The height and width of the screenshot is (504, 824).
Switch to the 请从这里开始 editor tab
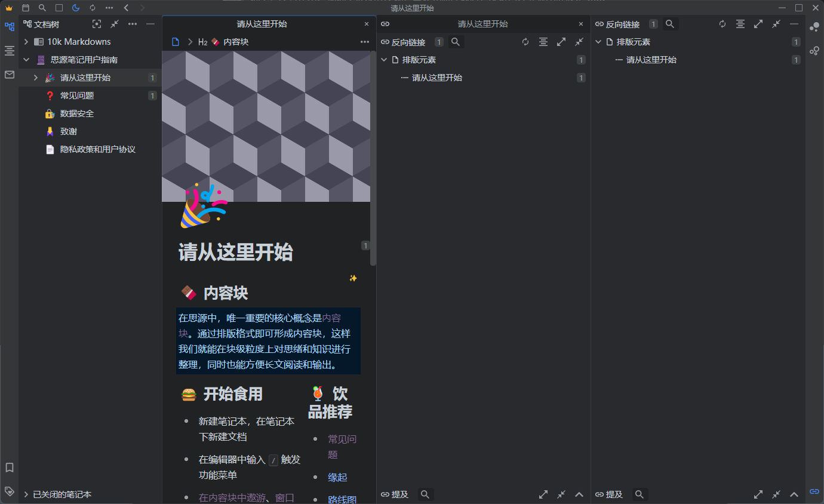coord(262,24)
